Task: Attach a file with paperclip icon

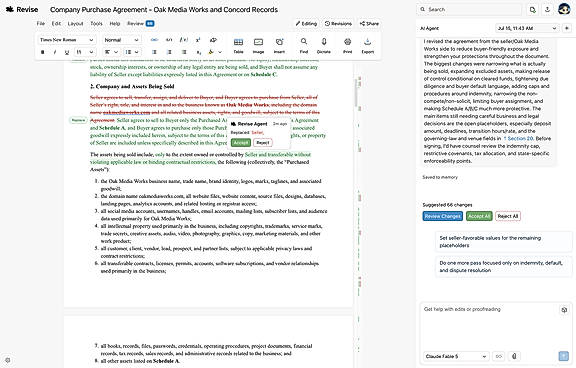Action: (x=514, y=356)
